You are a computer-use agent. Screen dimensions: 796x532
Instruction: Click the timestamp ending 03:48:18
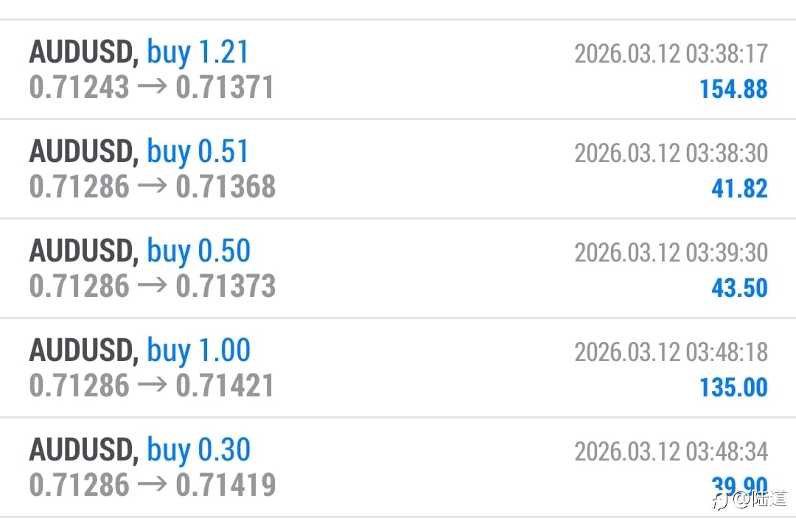[x=671, y=352]
